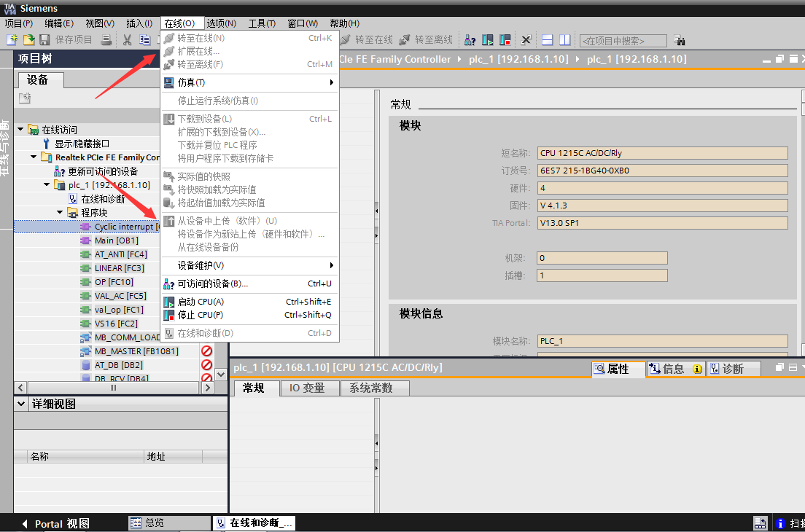Click the Stop CPU toolbar icon
This screenshot has width=805, height=532.
tap(505, 40)
